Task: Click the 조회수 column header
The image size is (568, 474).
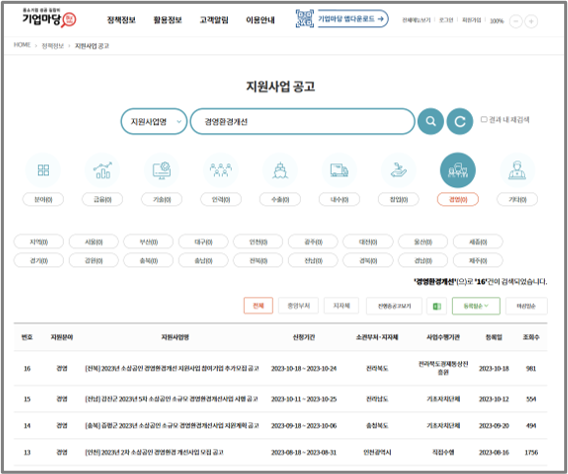Action: pos(531,337)
